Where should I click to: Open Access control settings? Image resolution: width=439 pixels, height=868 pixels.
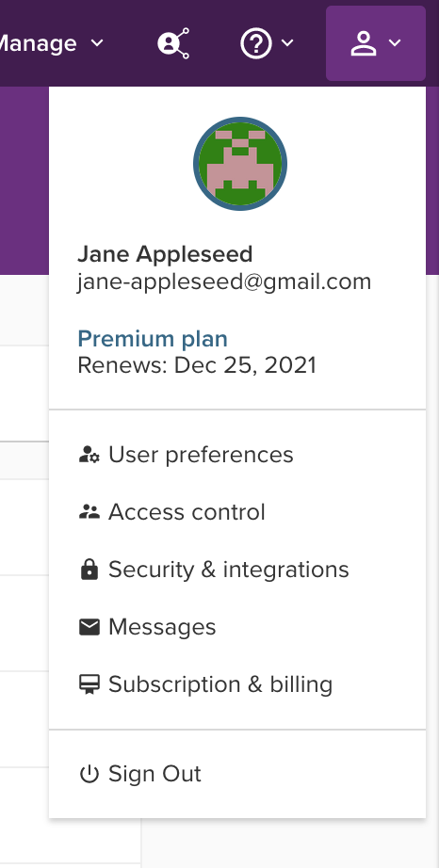point(187,512)
